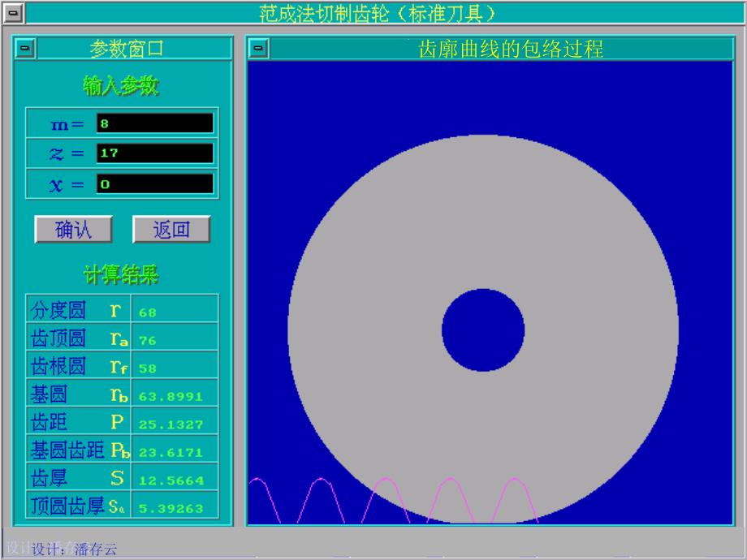The height and width of the screenshot is (560, 747).
Task: Open the 参数窗口 panel control box
Action: pos(25,48)
